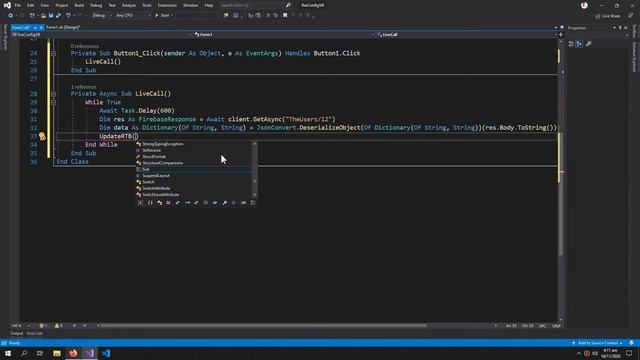Screen dimensions: 640x360
Task: Toggle pin on the Form1.vb tab
Action: point(36,27)
